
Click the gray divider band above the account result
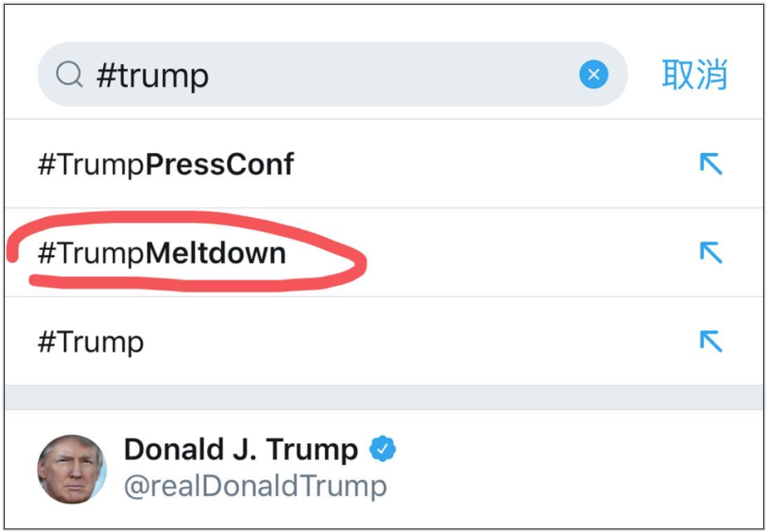384,398
